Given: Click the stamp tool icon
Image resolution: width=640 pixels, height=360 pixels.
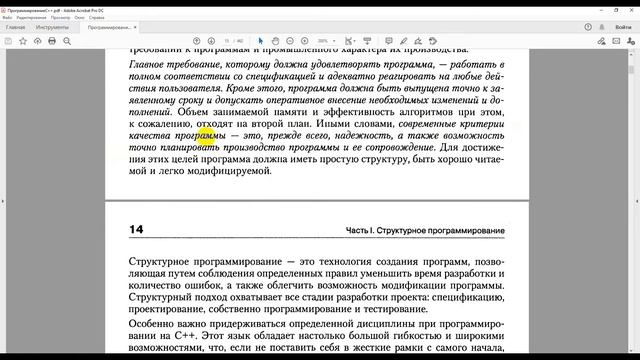Looking at the screenshot, I should (433, 41).
